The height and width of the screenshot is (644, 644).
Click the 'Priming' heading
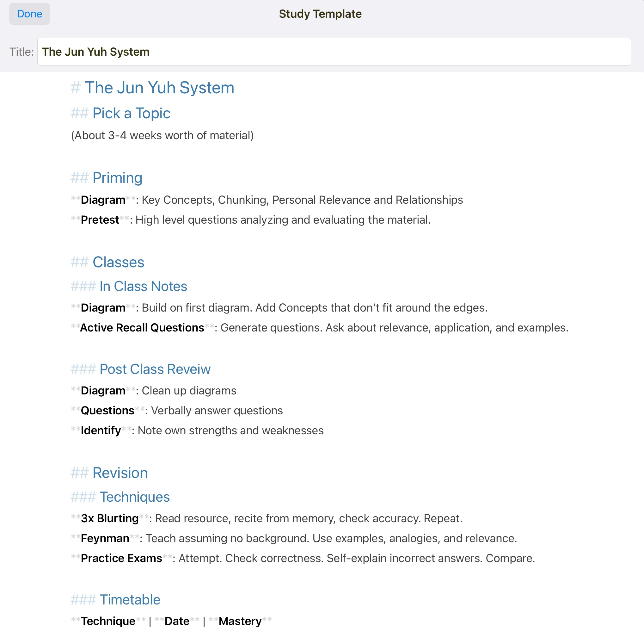click(117, 178)
